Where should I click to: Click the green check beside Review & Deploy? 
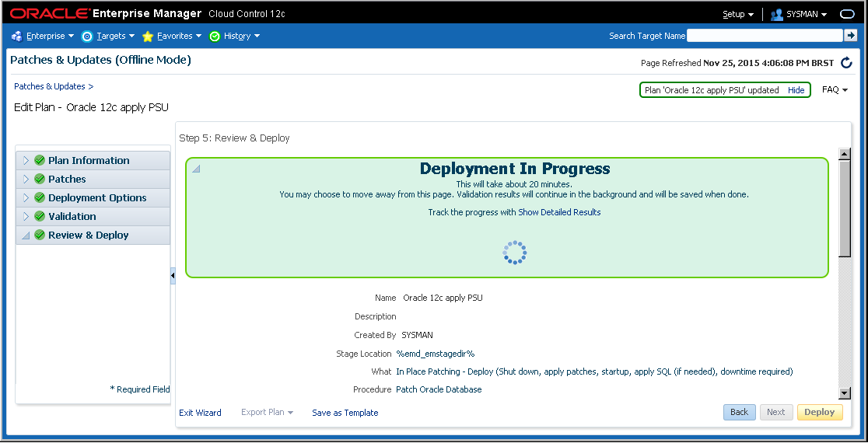pyautogui.click(x=40, y=235)
